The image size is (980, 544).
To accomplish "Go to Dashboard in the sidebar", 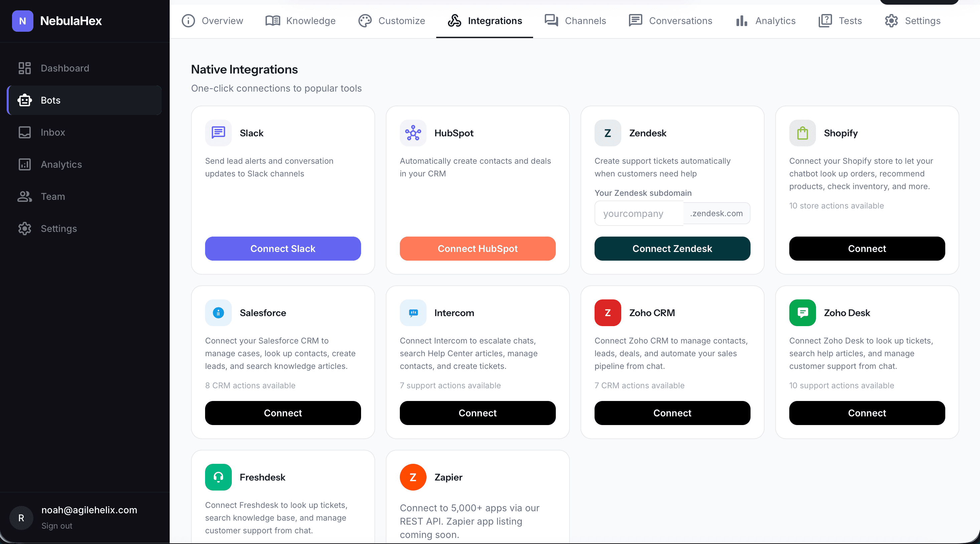I will point(85,68).
